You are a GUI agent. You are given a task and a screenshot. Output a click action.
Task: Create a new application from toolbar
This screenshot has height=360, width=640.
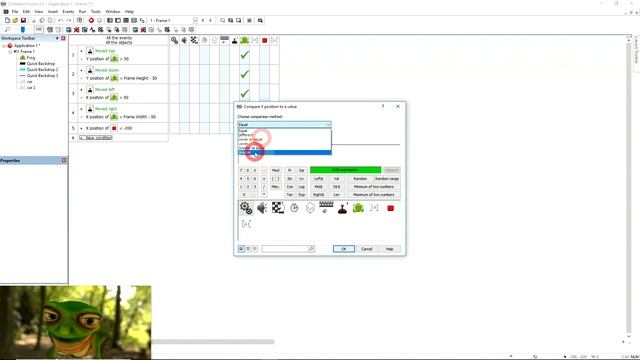tap(7, 20)
